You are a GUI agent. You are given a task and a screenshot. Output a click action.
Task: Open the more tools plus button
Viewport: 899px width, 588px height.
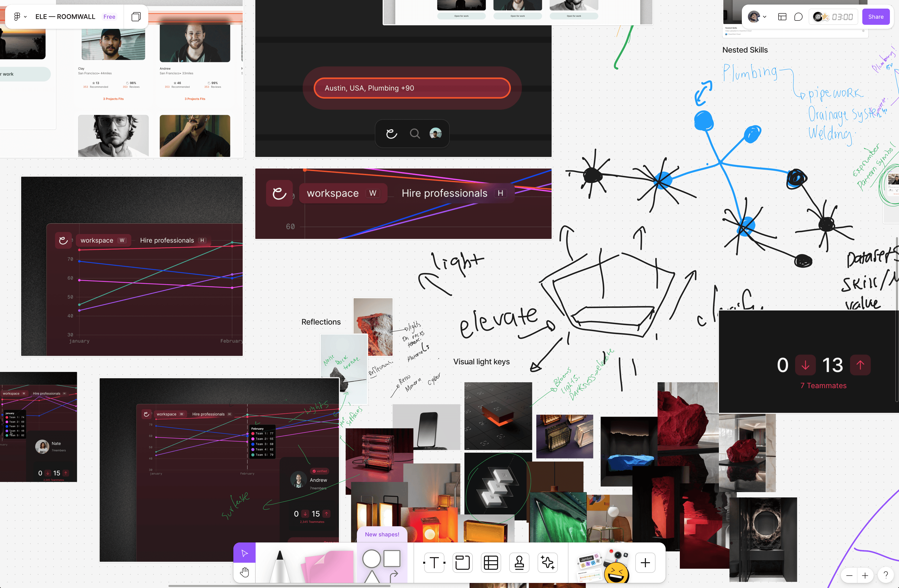tap(645, 563)
